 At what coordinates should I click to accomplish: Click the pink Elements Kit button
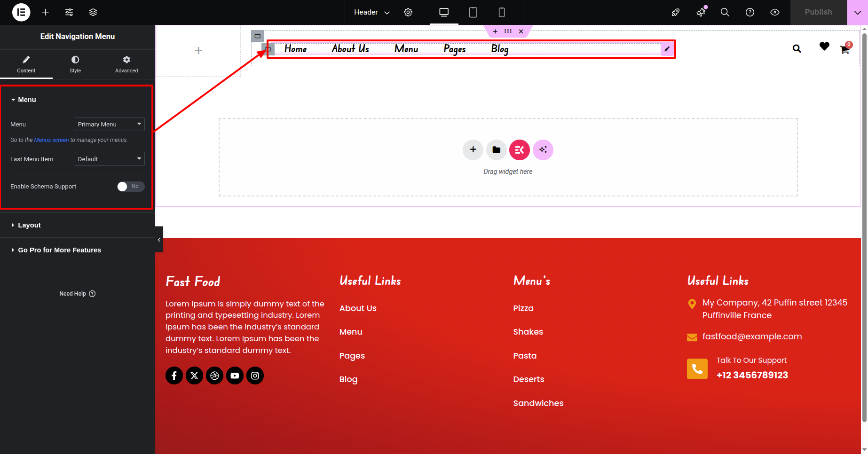[x=520, y=150]
